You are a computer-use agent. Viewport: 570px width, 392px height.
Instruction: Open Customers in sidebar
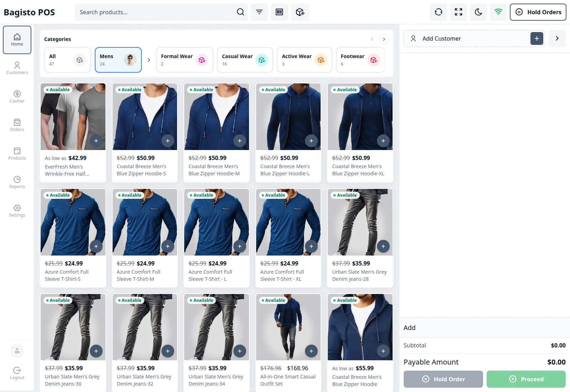click(17, 68)
